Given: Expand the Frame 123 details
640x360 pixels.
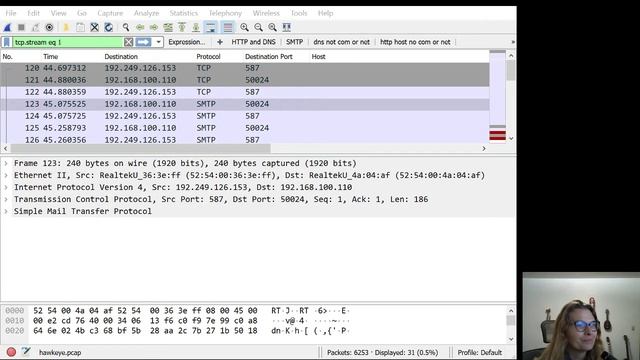Looking at the screenshot, I should pos(6,163).
